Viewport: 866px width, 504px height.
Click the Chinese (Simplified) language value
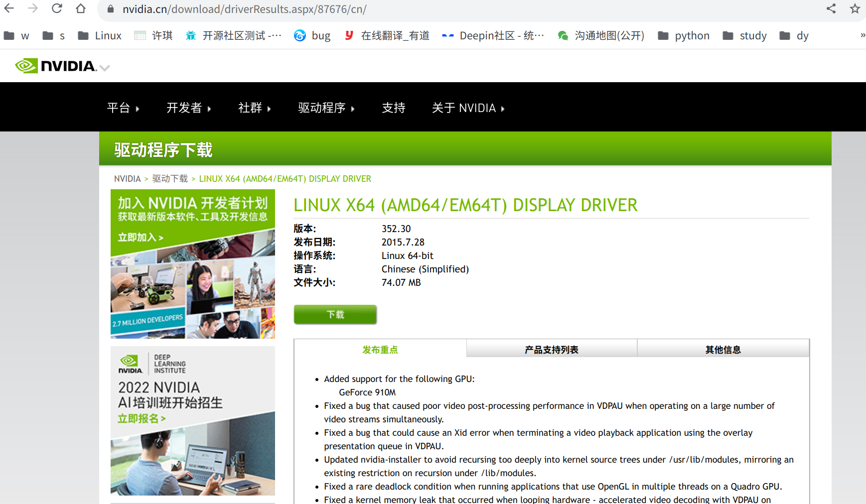tap(426, 269)
